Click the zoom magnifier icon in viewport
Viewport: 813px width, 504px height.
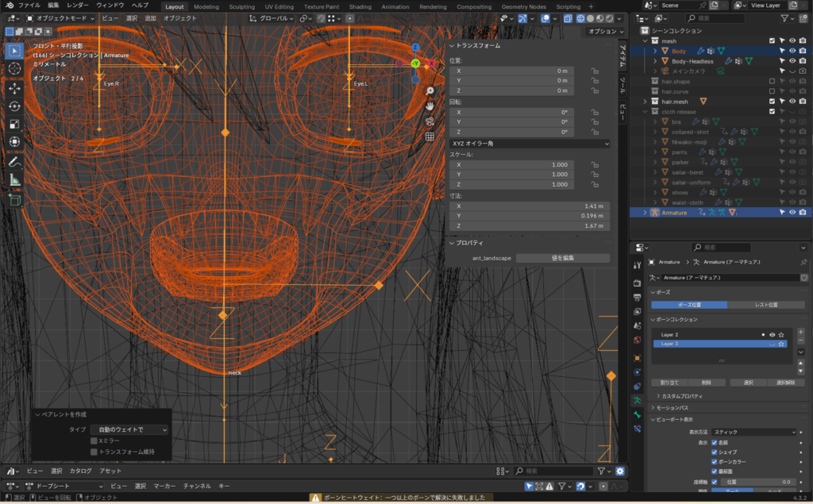[430, 90]
